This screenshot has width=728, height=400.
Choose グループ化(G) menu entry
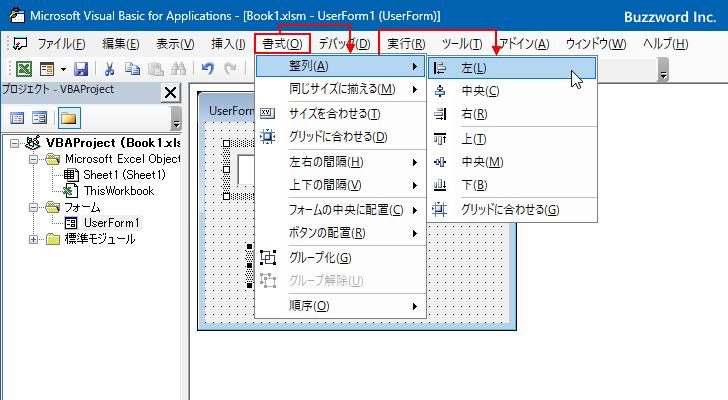click(x=340, y=258)
